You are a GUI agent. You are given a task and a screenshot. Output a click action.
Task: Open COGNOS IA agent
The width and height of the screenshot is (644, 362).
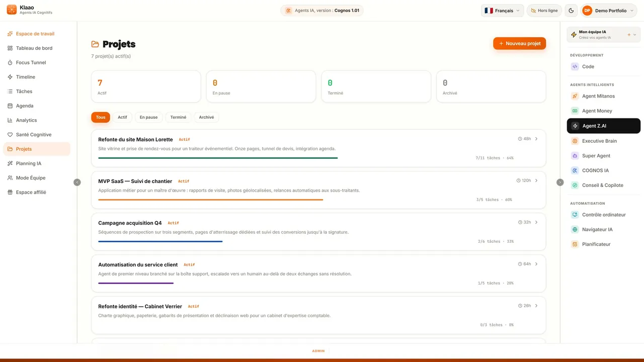pos(603,170)
